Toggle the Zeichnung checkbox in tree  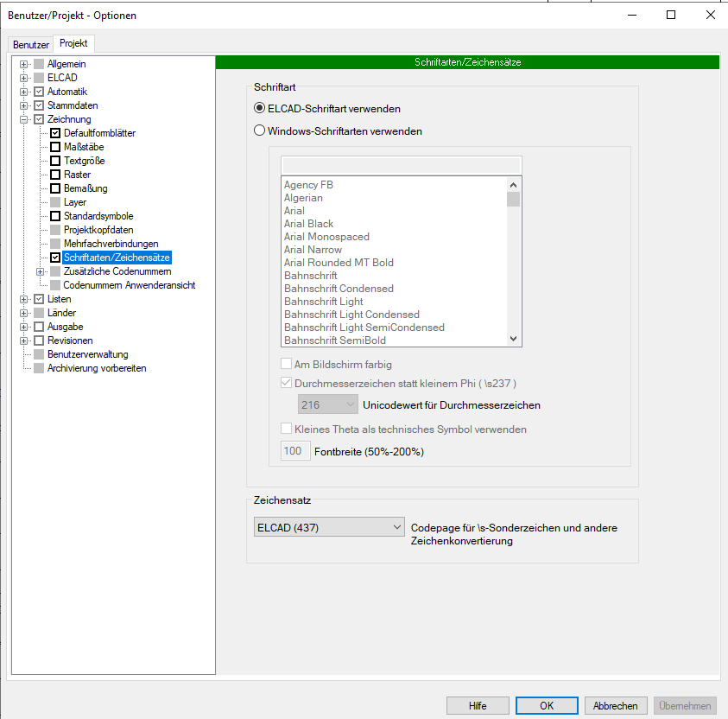click(39, 119)
